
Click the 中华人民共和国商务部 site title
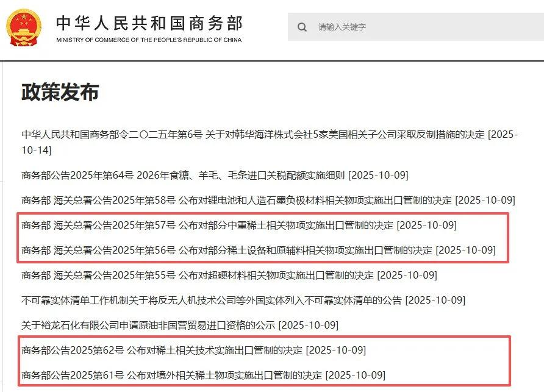coord(149,23)
